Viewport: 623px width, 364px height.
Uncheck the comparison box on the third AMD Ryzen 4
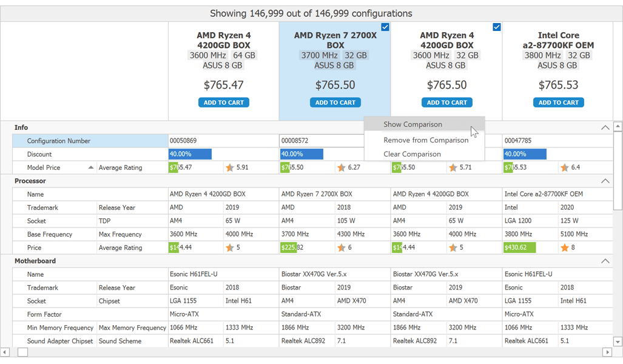pyautogui.click(x=497, y=27)
